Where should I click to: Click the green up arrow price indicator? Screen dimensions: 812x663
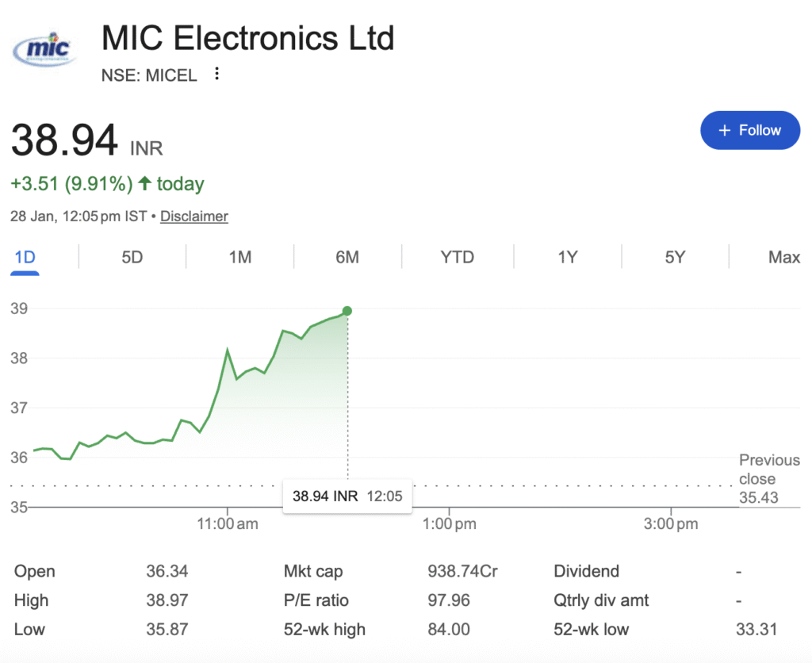144,184
